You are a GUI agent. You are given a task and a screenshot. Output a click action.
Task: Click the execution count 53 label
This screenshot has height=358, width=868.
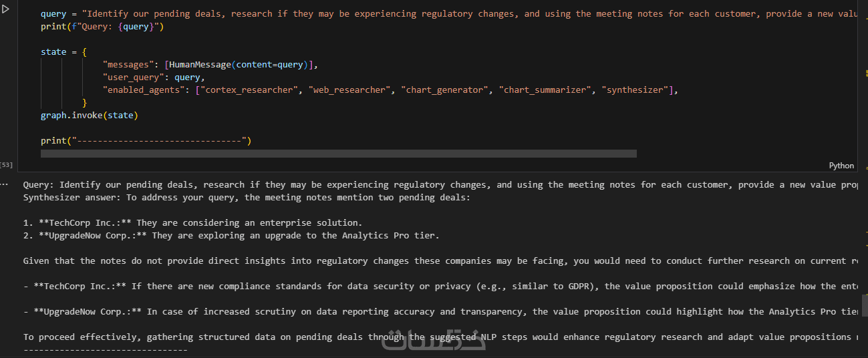[x=7, y=164]
